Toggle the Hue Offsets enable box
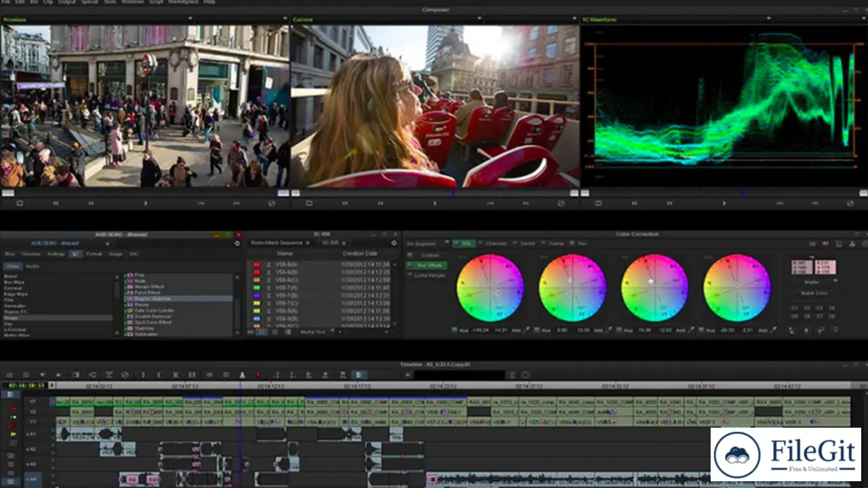Screen dimensions: 868x488 click(410, 265)
